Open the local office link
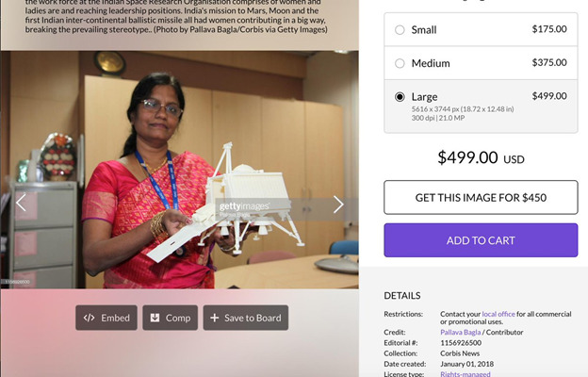 click(x=498, y=314)
